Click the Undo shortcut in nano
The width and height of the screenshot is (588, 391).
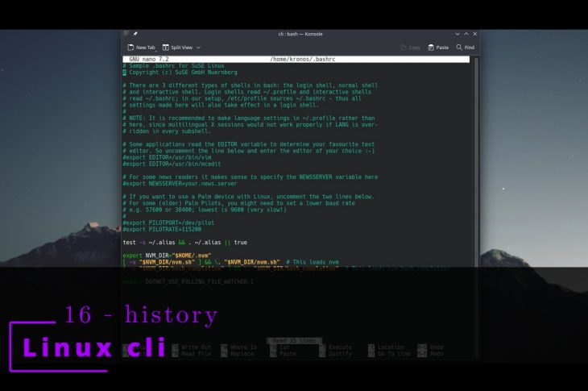click(437, 347)
